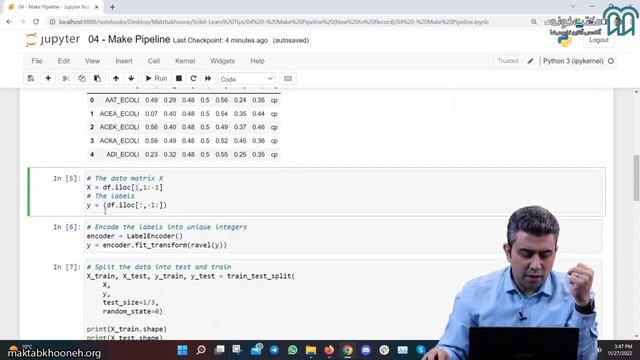Click the page vertical scrollbar thumb
Screen dimensions: 640x360
pos(636,178)
